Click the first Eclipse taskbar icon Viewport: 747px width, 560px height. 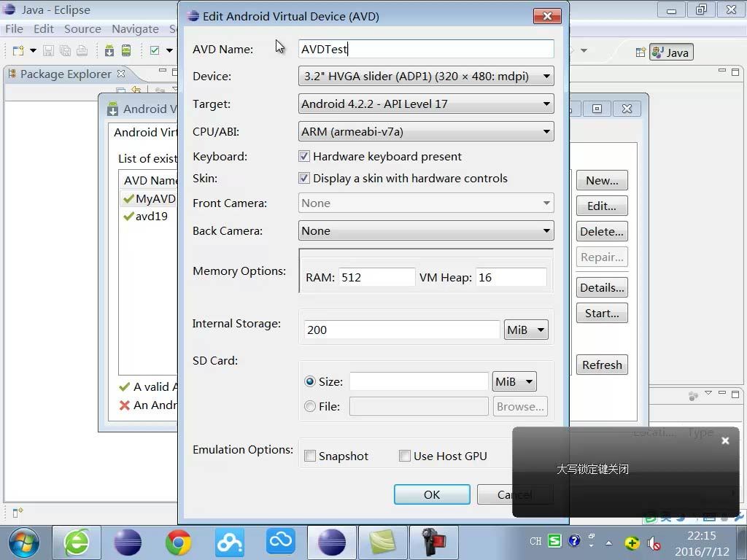pos(127,542)
